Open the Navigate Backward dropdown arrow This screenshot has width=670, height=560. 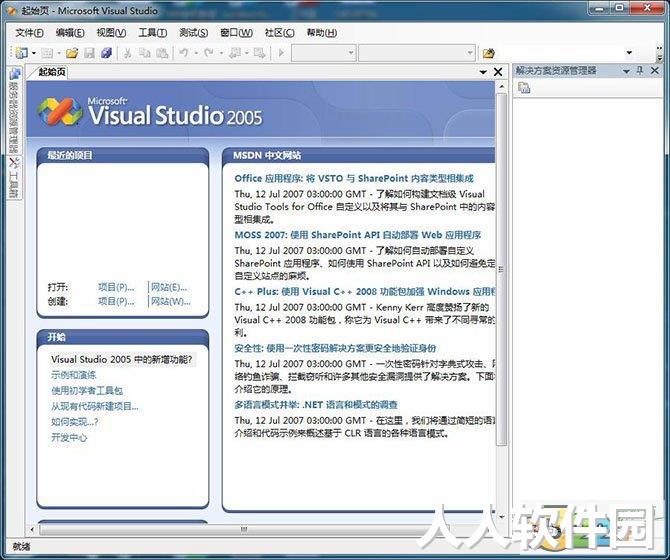coord(247,53)
